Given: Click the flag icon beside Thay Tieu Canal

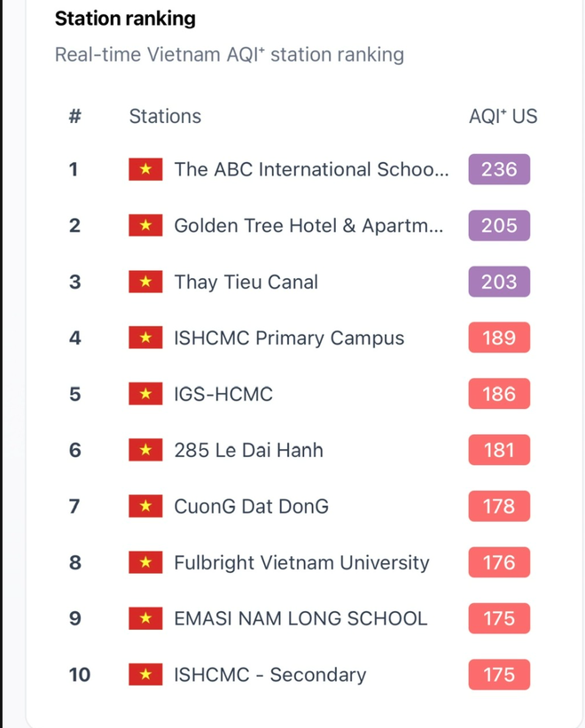Looking at the screenshot, I should (145, 283).
